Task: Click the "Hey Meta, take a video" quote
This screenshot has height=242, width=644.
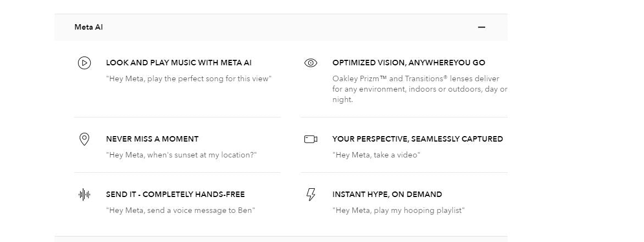Action: tap(376, 155)
